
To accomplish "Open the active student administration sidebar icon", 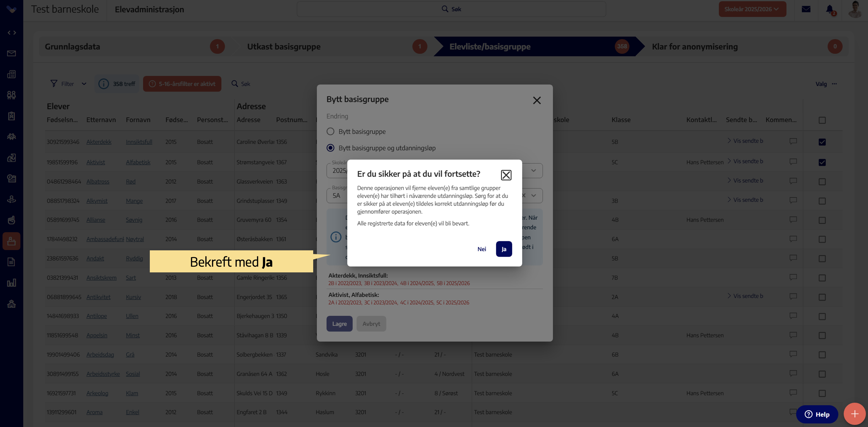I will (x=11, y=241).
